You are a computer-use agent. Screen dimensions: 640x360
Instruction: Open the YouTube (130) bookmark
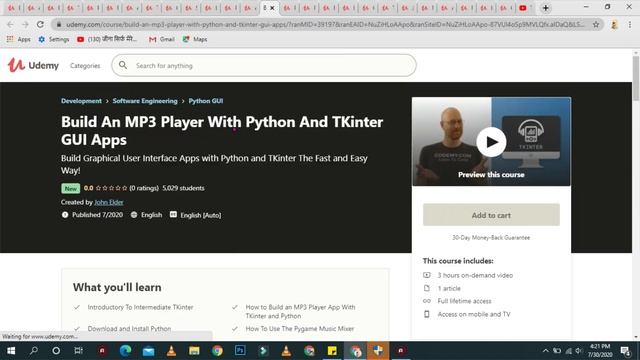(107, 39)
